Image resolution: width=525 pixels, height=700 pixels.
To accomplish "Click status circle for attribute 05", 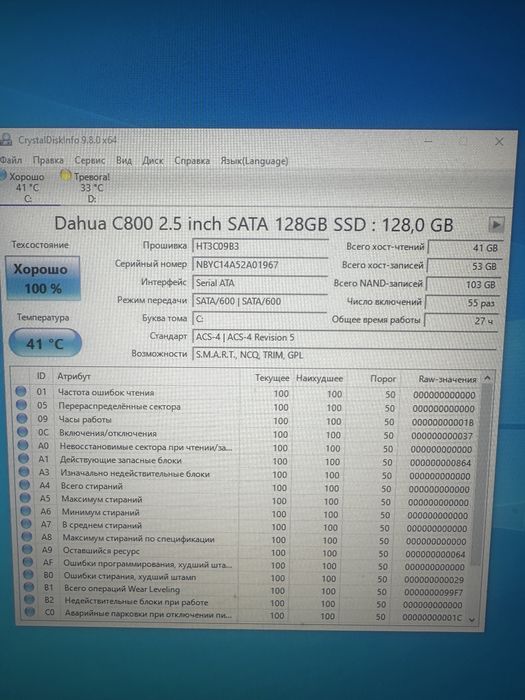I will [x=21, y=404].
